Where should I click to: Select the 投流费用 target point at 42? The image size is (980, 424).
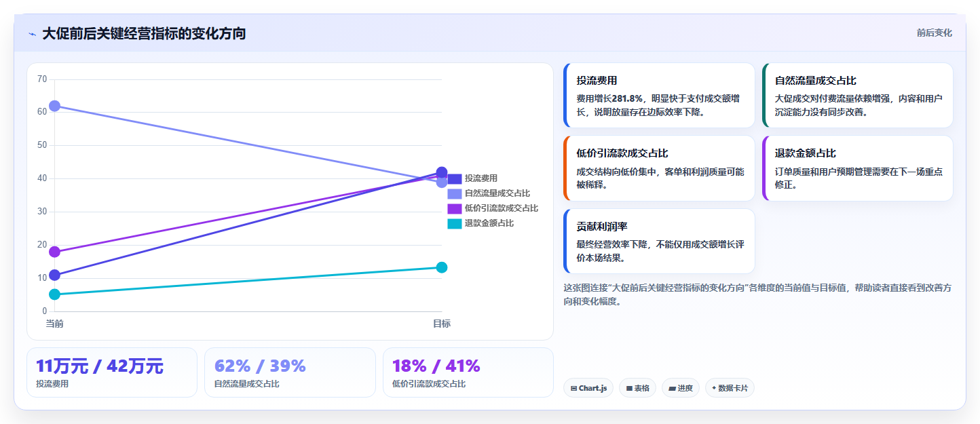442,172
